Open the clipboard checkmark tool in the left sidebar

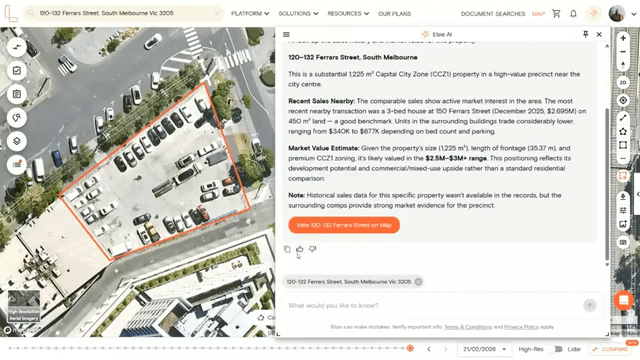tap(17, 71)
